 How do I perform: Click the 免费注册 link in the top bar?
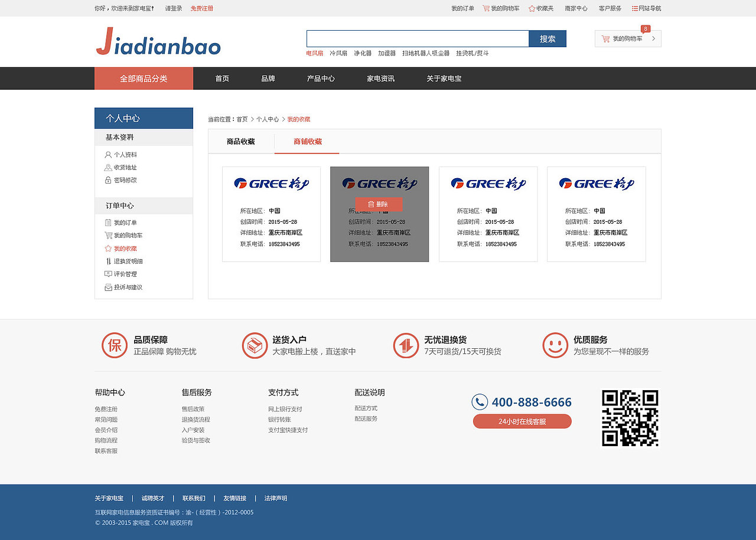[202, 8]
